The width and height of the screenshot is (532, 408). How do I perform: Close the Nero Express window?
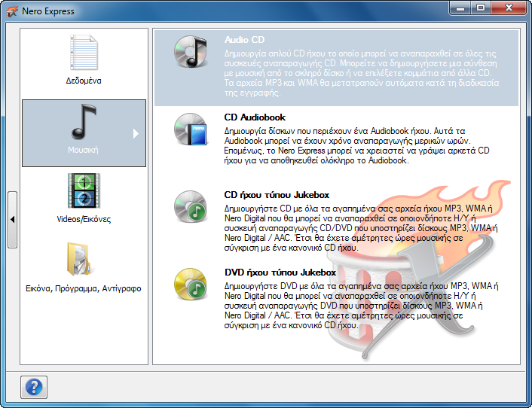[x=509, y=8]
